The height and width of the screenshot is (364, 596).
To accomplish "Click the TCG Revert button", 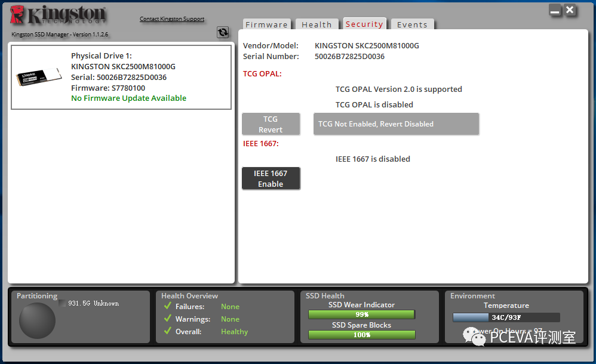I will coord(271,124).
